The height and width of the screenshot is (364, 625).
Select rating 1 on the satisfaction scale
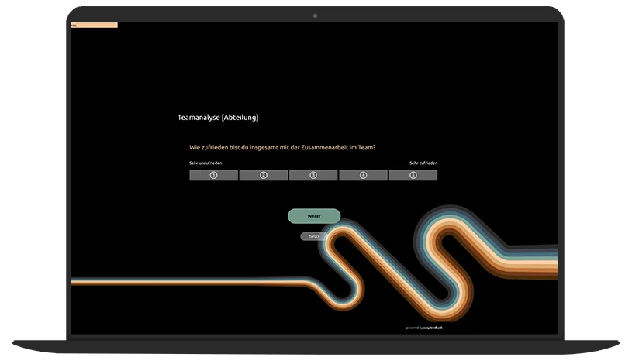click(x=213, y=176)
